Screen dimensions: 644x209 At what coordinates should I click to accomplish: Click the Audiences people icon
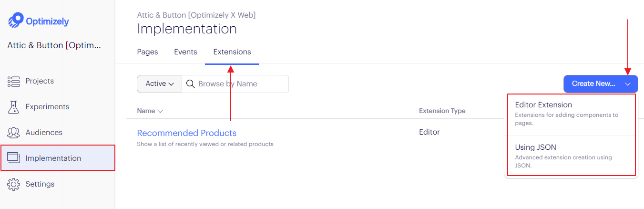click(13, 133)
